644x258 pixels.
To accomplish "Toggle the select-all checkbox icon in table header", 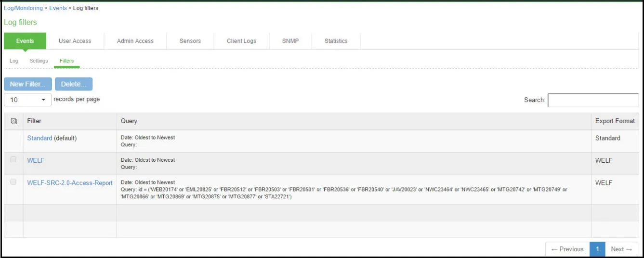I will point(13,121).
